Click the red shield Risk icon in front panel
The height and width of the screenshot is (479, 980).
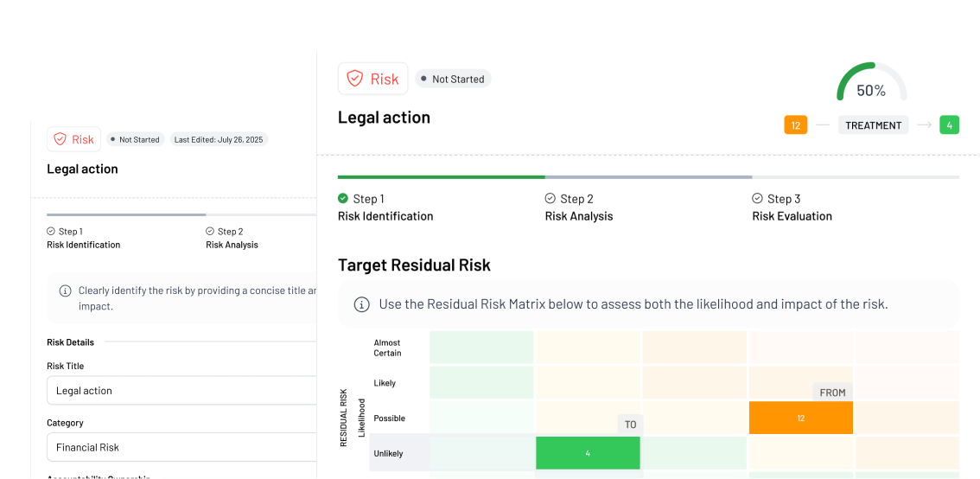point(354,79)
